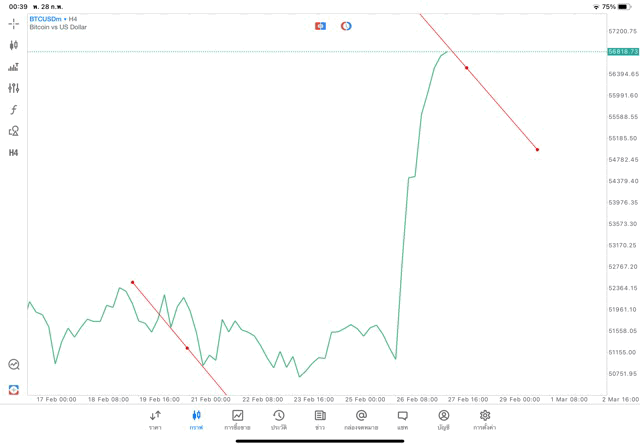Tap the red-blue icon at the bottom-left corner
This screenshot has width=640, height=447.
click(13, 389)
